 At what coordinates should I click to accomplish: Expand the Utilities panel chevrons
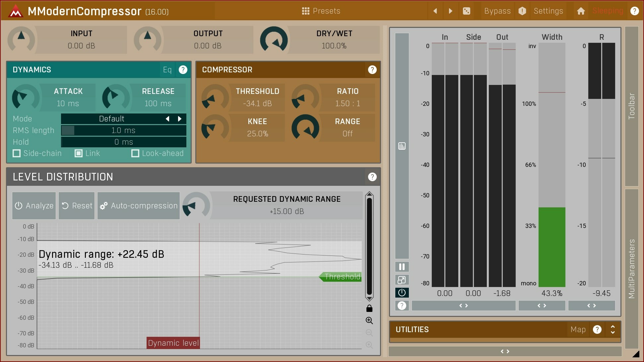click(x=612, y=329)
